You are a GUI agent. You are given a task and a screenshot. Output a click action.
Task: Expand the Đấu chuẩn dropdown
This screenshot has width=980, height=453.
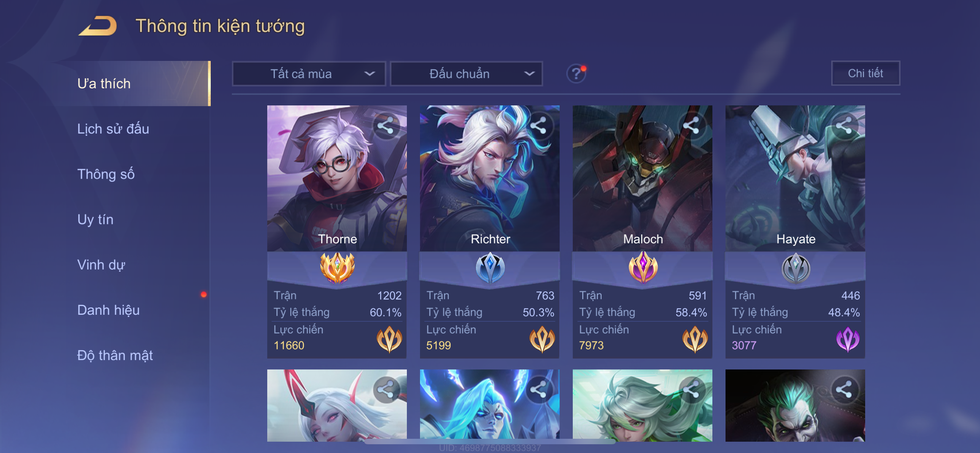(x=466, y=73)
